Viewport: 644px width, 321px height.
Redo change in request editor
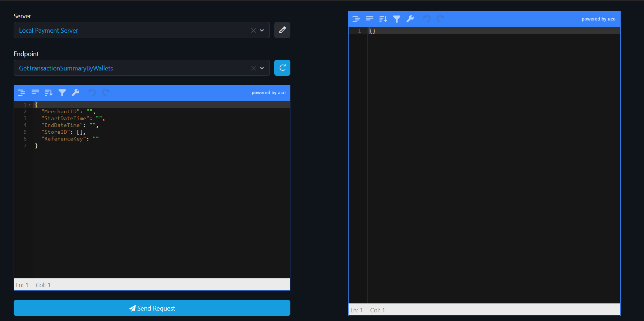point(106,93)
